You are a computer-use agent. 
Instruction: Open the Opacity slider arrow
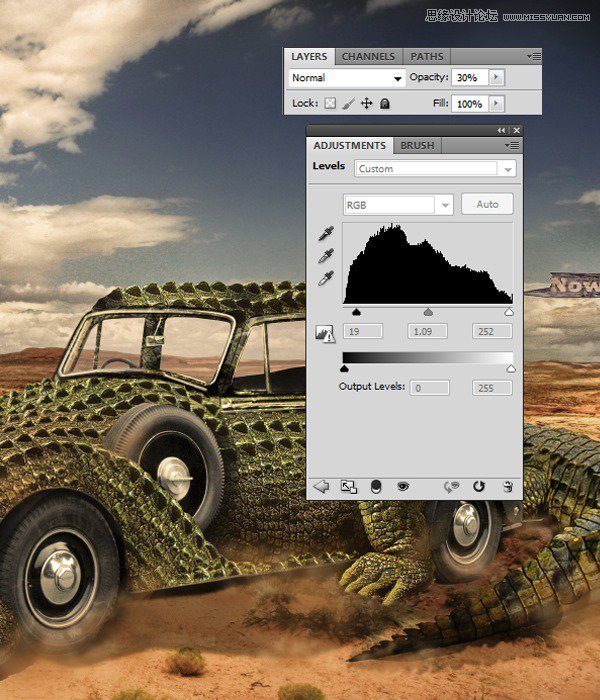496,77
